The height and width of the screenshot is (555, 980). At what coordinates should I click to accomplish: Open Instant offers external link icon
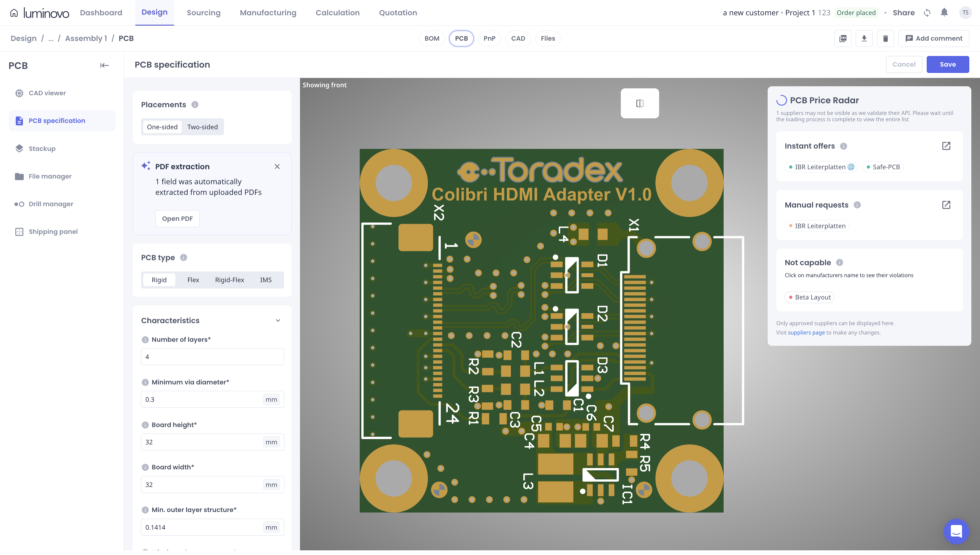tap(946, 146)
